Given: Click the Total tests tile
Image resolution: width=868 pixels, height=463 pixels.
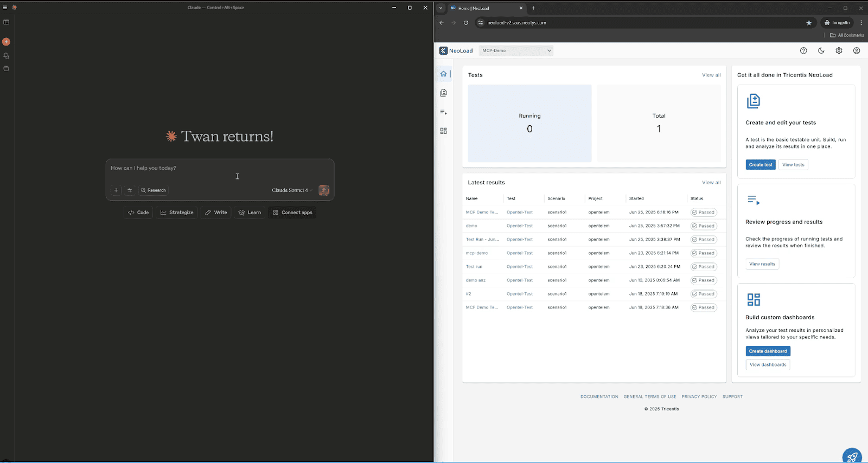Looking at the screenshot, I should coord(659,123).
